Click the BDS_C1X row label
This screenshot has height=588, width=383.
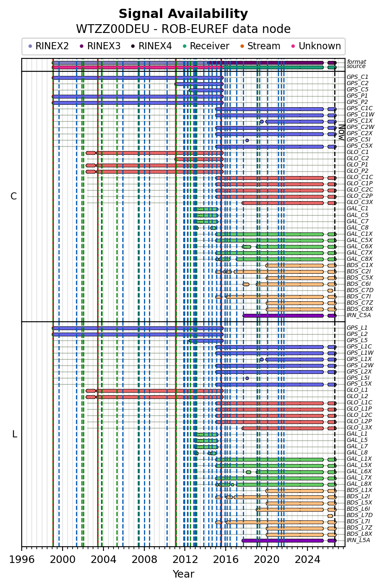point(360,265)
